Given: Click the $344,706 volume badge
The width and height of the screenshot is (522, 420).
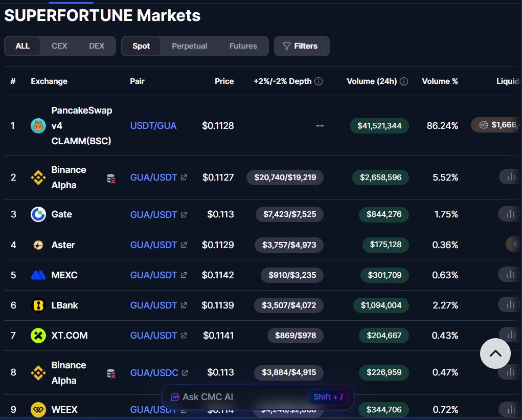Looking at the screenshot, I should [384, 409].
